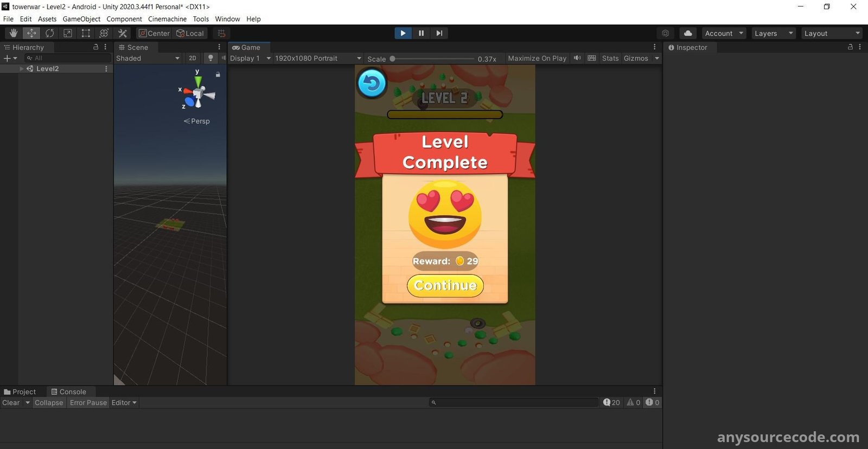Viewport: 868px width, 449px height.
Task: Switch to the Project tab
Action: (20, 392)
